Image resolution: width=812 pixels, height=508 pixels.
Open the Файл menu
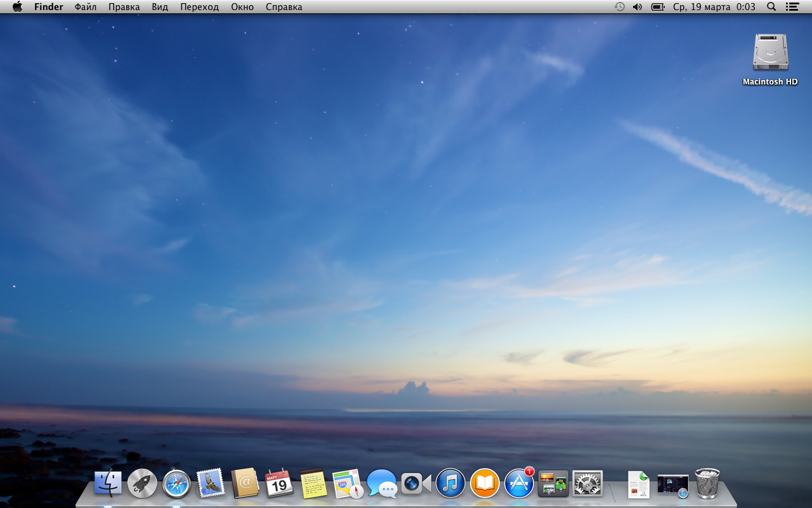[x=86, y=7]
